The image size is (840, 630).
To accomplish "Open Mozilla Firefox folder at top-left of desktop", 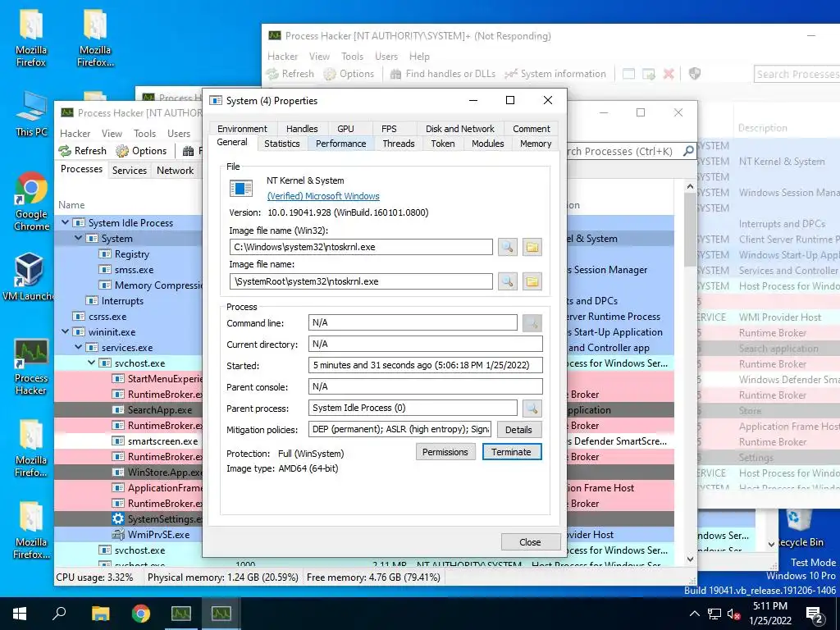I will (x=31, y=38).
